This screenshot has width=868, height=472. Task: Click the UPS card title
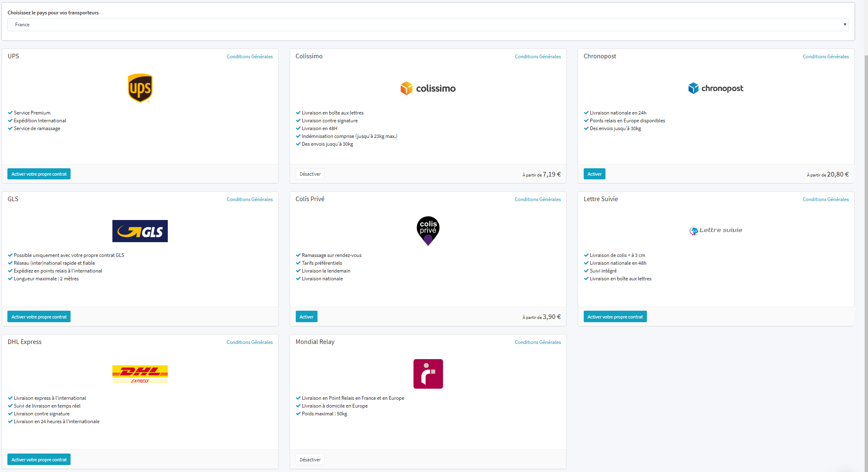coord(13,56)
